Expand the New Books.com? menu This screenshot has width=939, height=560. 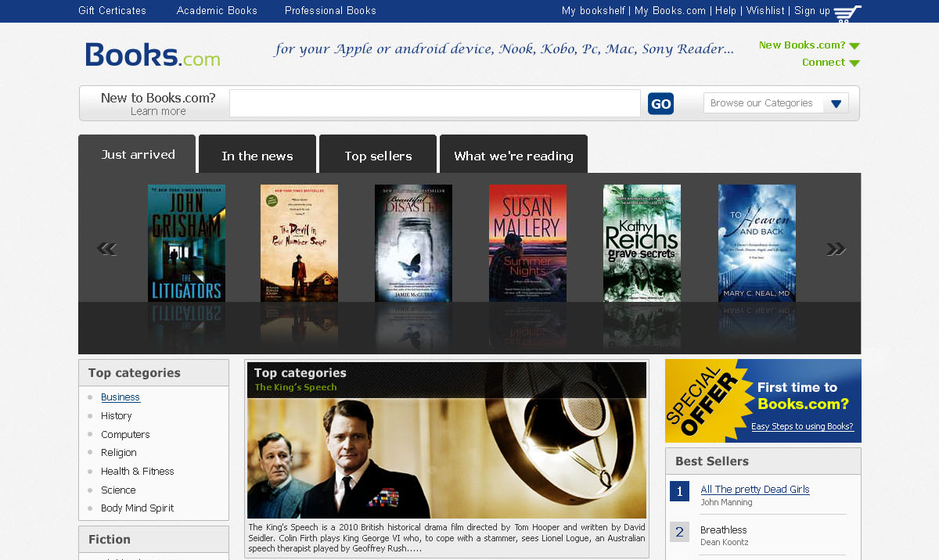[x=809, y=45]
